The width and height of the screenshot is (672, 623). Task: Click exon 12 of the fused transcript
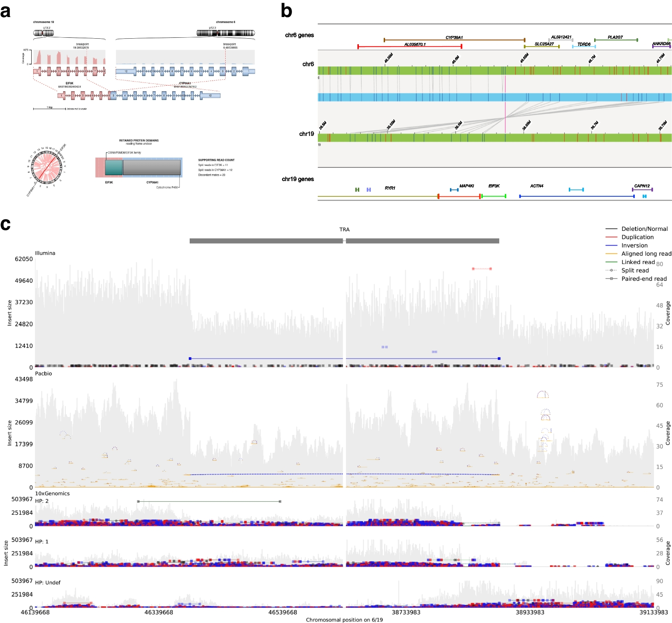point(210,95)
